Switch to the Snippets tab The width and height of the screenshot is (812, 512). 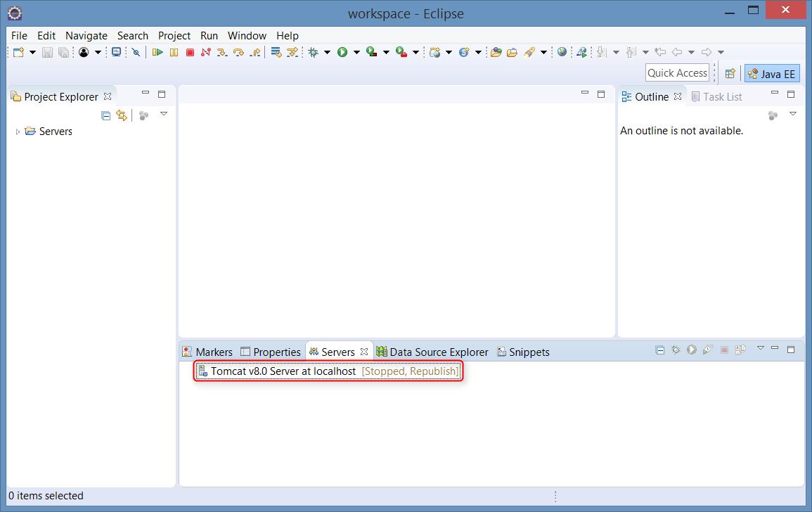pyautogui.click(x=523, y=352)
